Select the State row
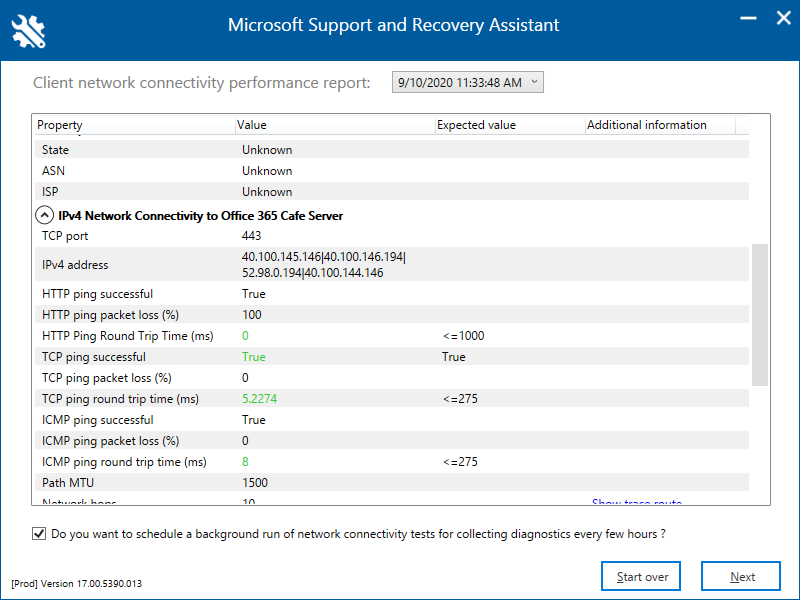This screenshot has height=600, width=800. (x=392, y=149)
